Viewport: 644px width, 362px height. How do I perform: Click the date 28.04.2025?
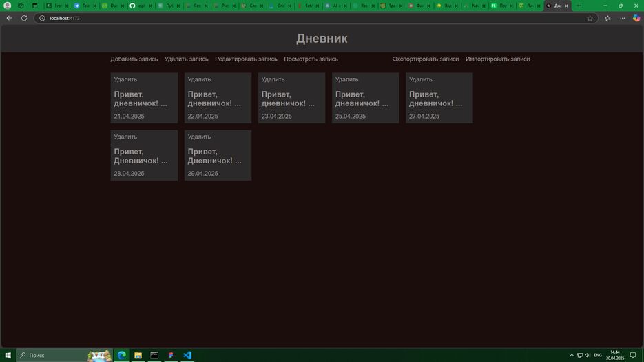tap(129, 174)
